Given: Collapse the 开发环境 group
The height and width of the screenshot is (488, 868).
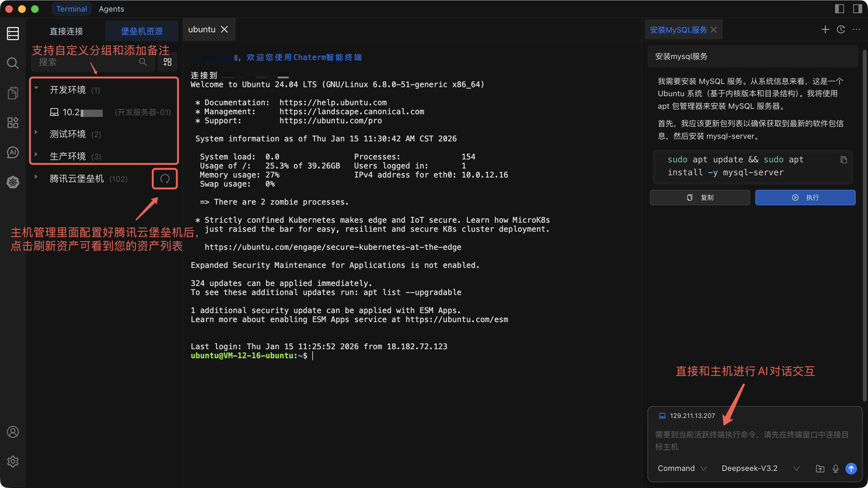Looking at the screenshot, I should point(37,89).
